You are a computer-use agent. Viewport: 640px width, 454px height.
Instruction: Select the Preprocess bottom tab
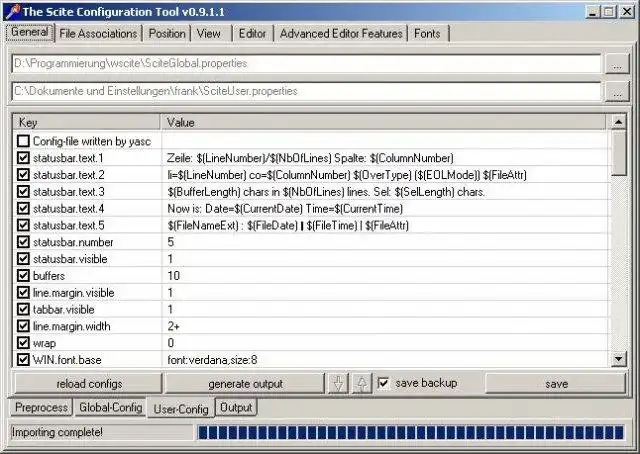[41, 407]
